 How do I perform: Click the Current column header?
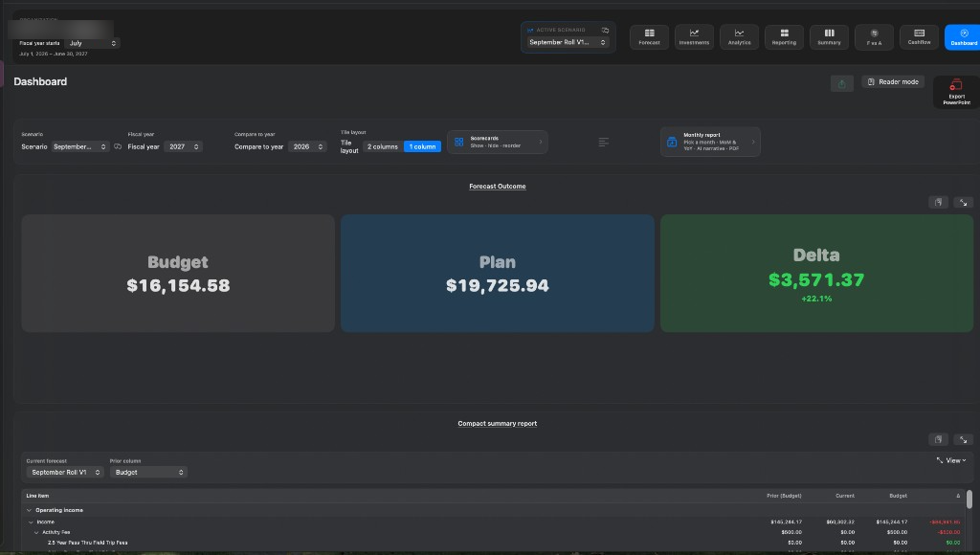point(845,496)
